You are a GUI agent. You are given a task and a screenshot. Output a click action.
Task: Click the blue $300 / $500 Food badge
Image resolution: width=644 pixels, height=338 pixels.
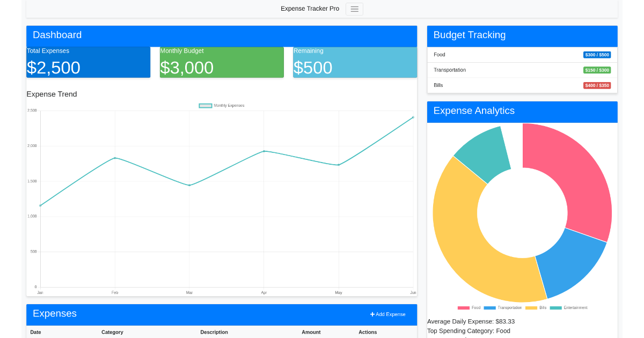click(x=597, y=54)
